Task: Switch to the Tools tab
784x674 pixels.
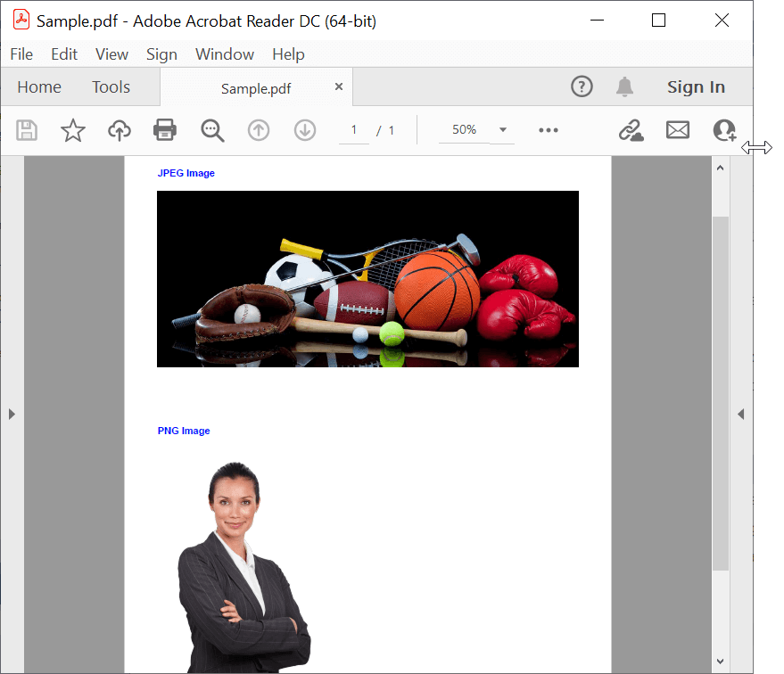Action: 111,86
